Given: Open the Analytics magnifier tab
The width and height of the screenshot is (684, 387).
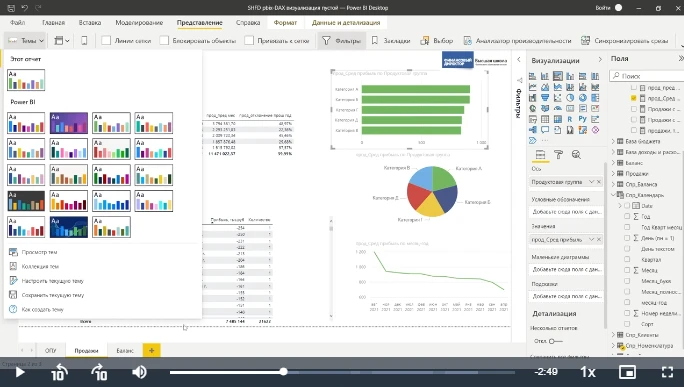Looking at the screenshot, I should (x=576, y=154).
